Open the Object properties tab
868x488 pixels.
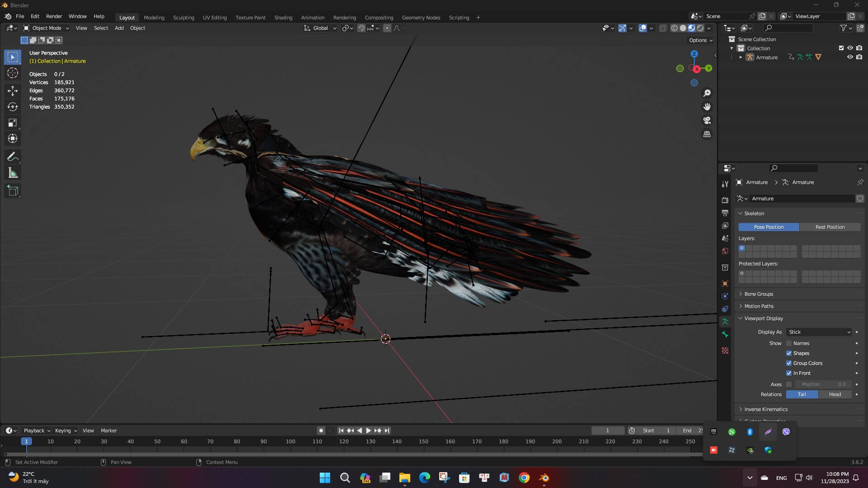(725, 284)
